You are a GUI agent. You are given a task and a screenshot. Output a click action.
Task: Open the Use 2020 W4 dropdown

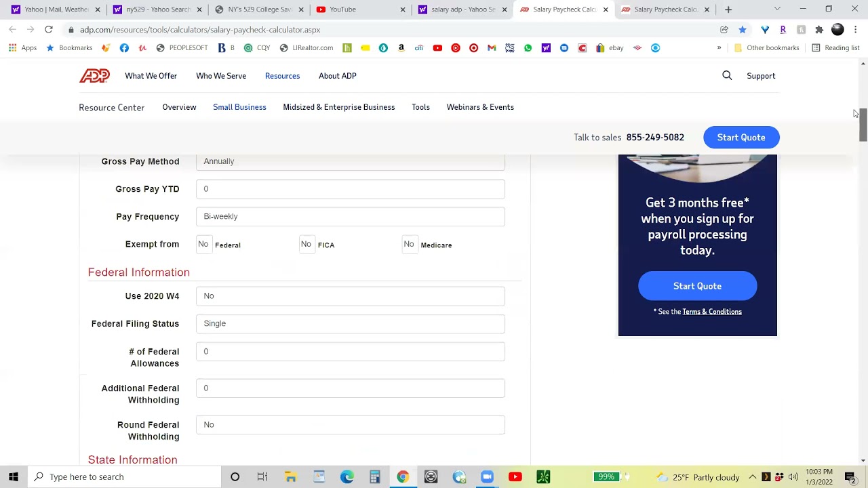click(351, 296)
